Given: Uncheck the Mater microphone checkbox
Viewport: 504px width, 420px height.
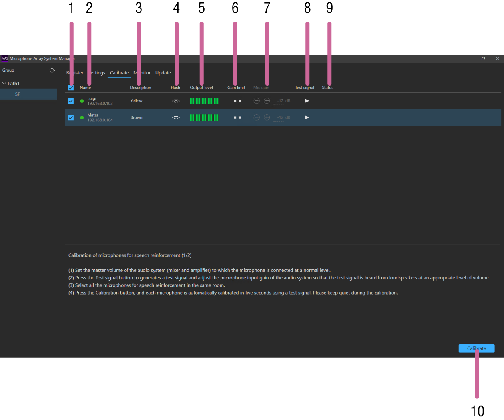Looking at the screenshot, I should pyautogui.click(x=71, y=118).
